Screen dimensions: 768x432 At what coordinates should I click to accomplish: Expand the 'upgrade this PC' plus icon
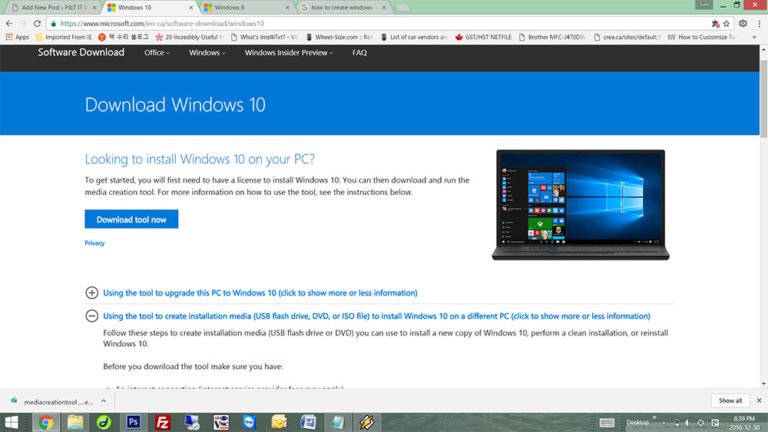(x=92, y=293)
